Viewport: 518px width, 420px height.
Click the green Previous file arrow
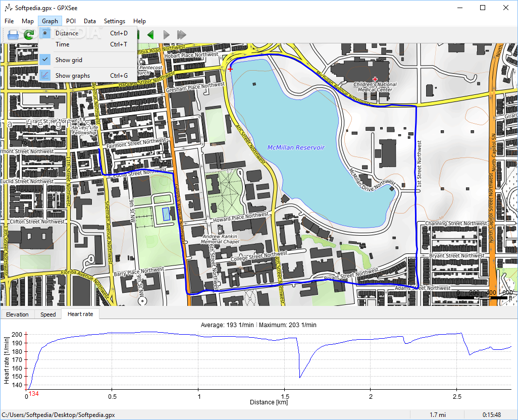click(150, 35)
